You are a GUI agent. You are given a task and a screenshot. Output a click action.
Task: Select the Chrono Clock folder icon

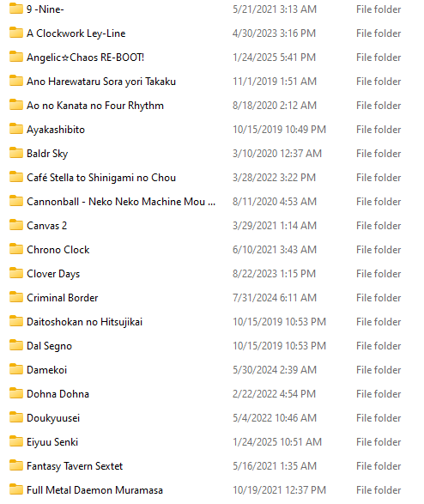[16, 249]
